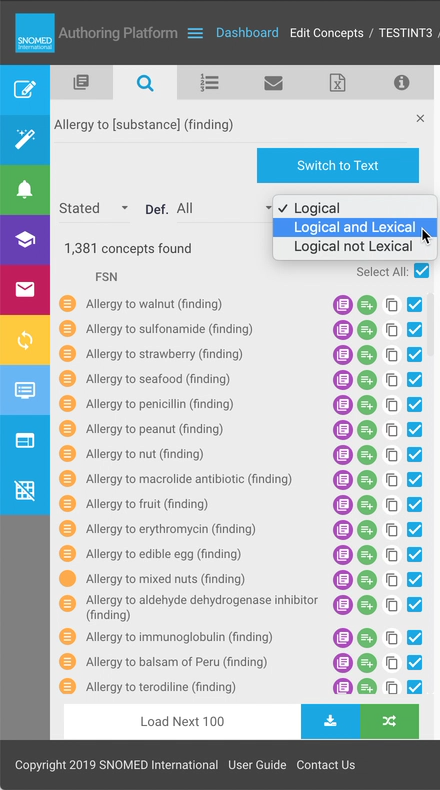Open the Stated dropdown
The width and height of the screenshot is (440, 790).
(x=94, y=208)
